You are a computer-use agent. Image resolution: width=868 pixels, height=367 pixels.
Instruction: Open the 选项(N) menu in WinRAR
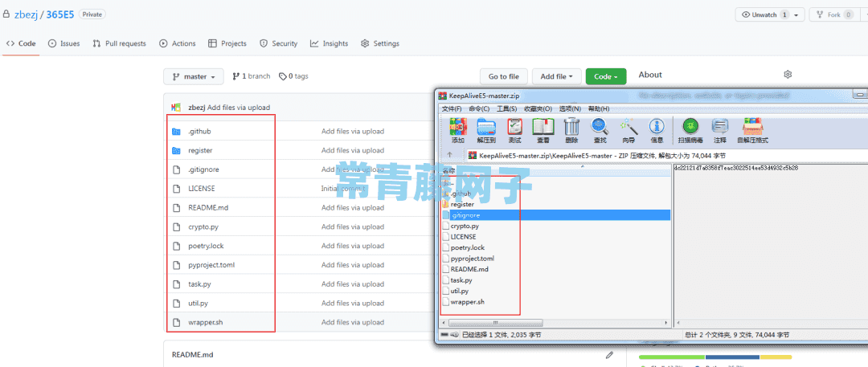(x=570, y=108)
